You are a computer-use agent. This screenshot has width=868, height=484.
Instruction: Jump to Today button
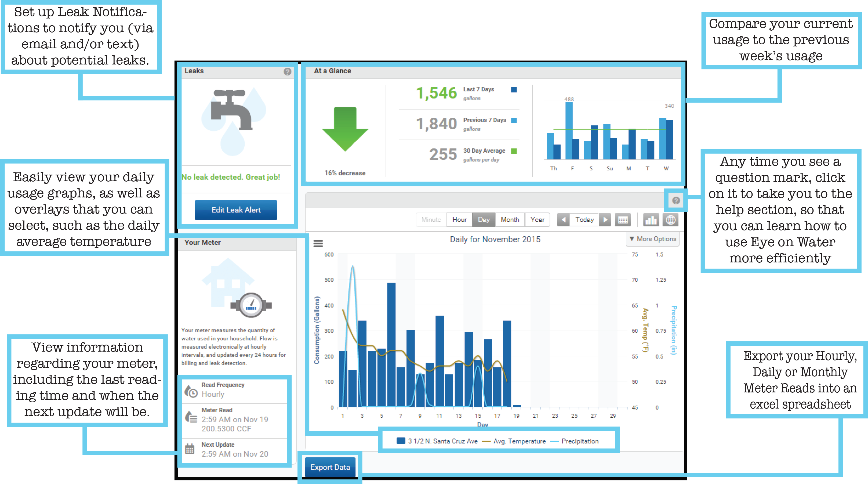tap(584, 220)
